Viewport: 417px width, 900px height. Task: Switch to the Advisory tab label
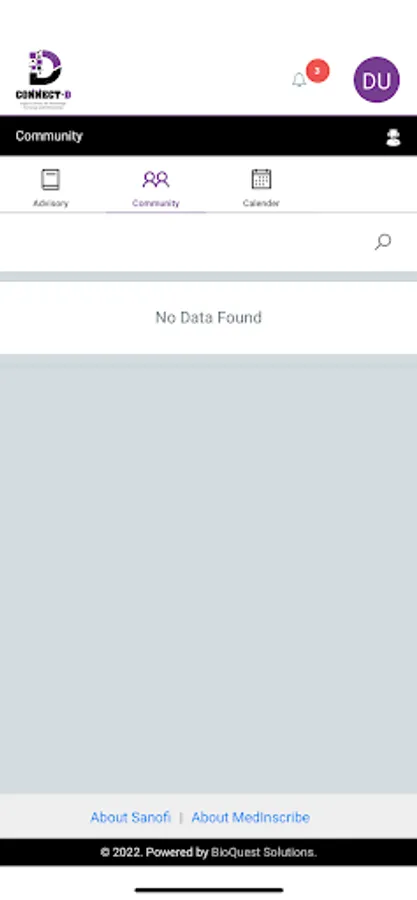50,203
